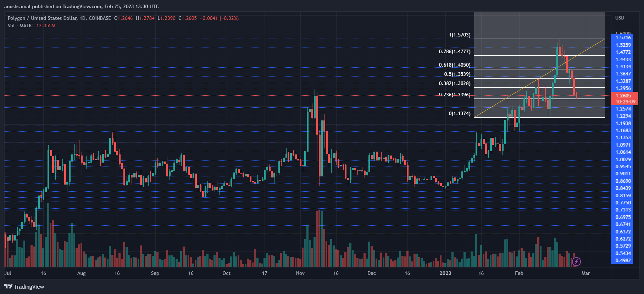This screenshot has height=294, width=644.
Task: Click the 0.4982 price axis label
Action: point(623,260)
